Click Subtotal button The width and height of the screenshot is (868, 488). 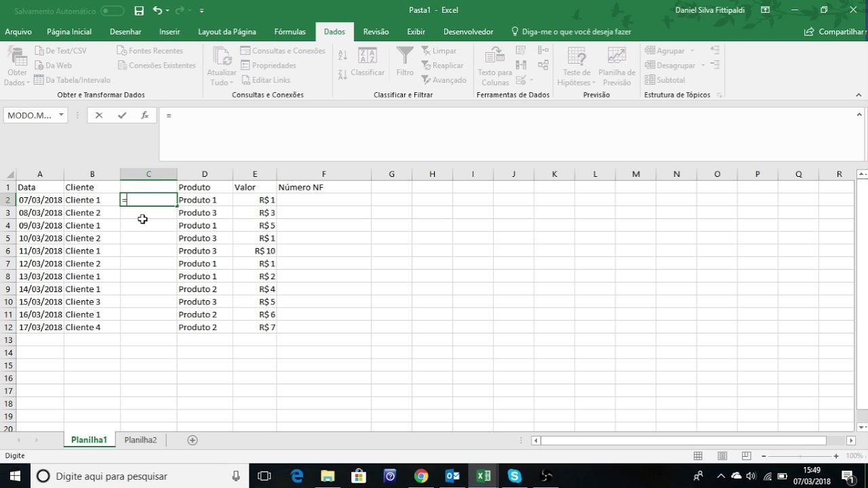(x=665, y=80)
